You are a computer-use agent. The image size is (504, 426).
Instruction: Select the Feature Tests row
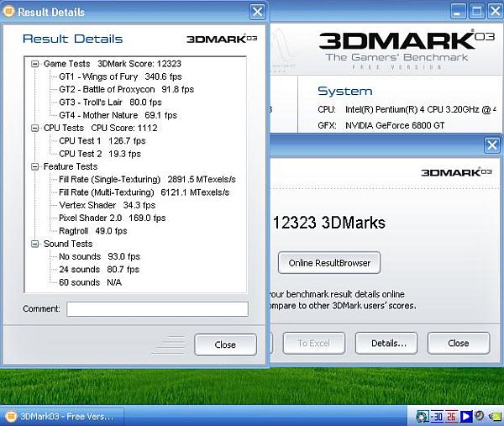point(71,166)
